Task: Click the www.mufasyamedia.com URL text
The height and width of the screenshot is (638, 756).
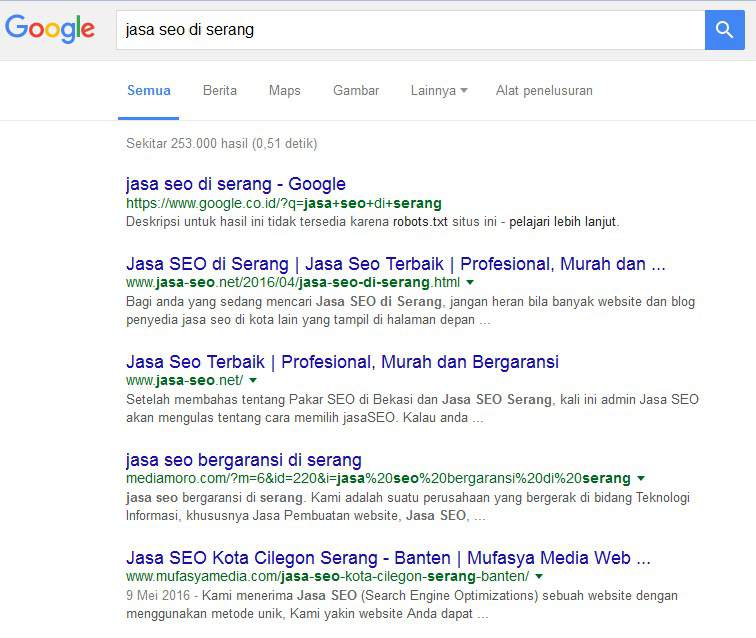Action: click(327, 576)
